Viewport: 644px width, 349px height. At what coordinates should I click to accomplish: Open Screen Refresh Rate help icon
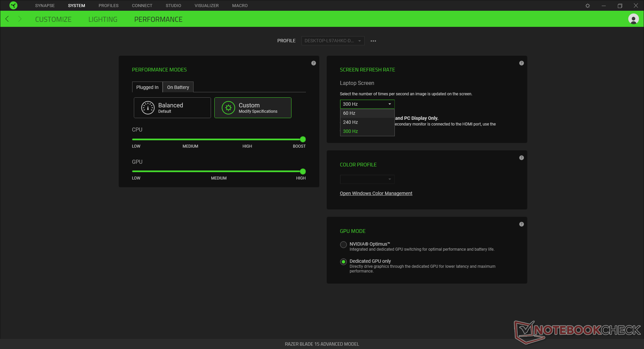pyautogui.click(x=521, y=63)
